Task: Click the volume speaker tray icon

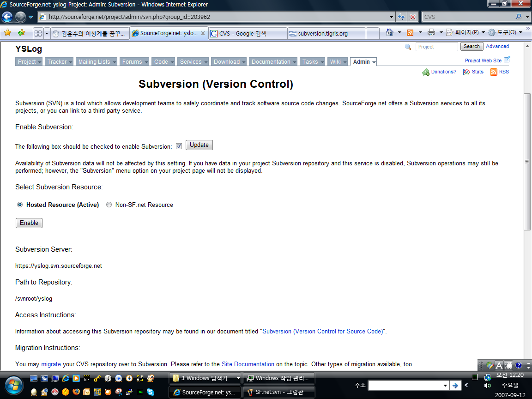Action: pos(488,386)
